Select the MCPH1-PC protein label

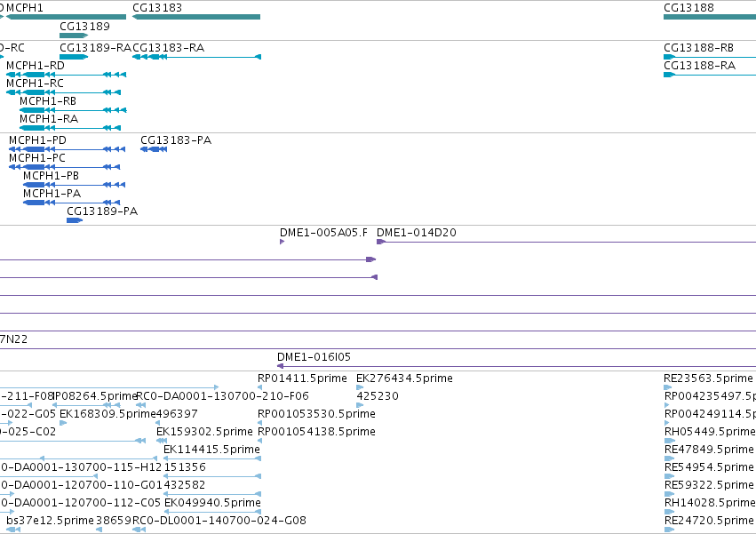click(x=37, y=158)
